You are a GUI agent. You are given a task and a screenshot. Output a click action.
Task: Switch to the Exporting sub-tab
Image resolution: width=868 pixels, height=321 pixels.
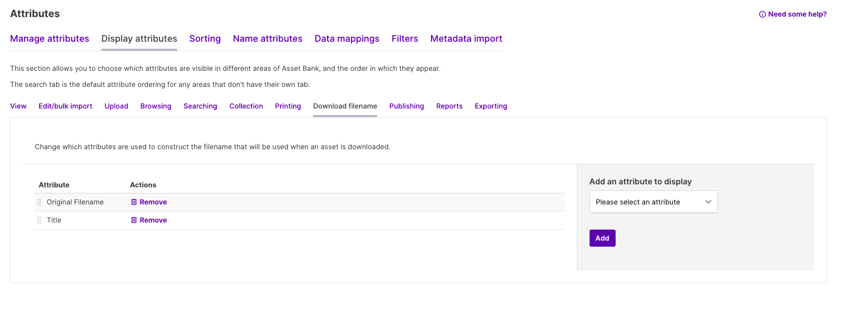click(491, 106)
